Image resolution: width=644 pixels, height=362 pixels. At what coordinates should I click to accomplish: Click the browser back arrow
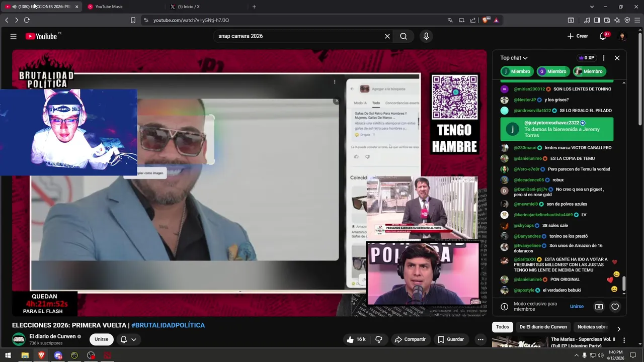pyautogui.click(x=7, y=20)
